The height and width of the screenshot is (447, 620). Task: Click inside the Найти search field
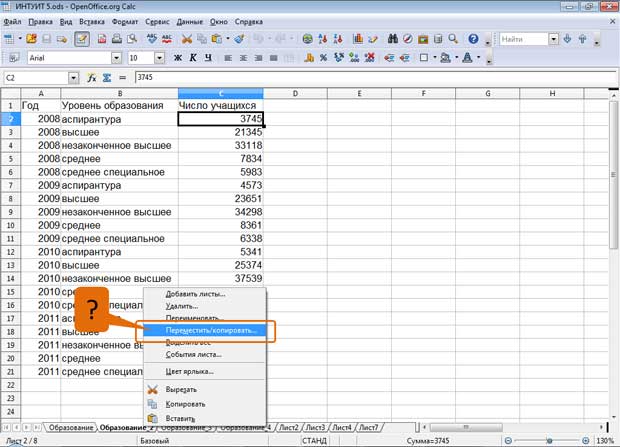[524, 39]
